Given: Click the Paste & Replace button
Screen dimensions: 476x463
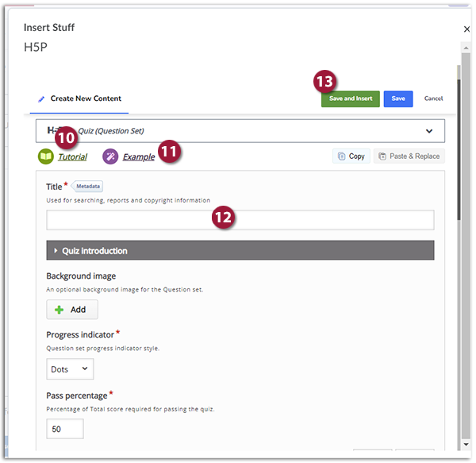Looking at the screenshot, I should tap(409, 156).
